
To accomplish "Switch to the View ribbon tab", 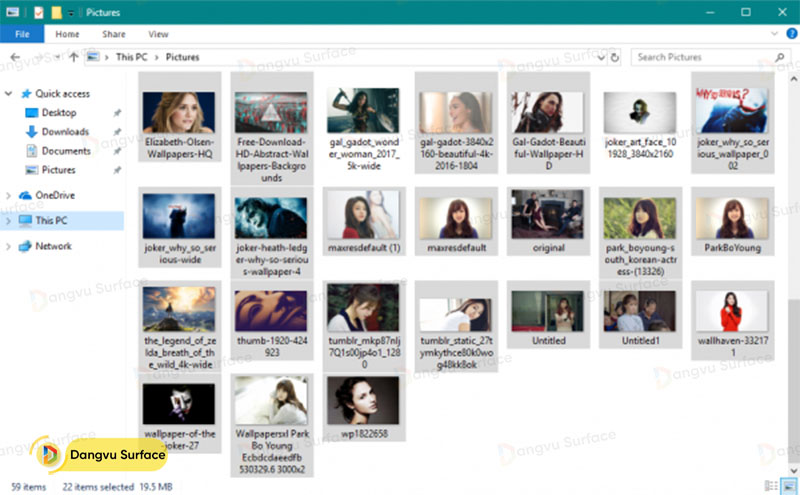I will (x=158, y=34).
